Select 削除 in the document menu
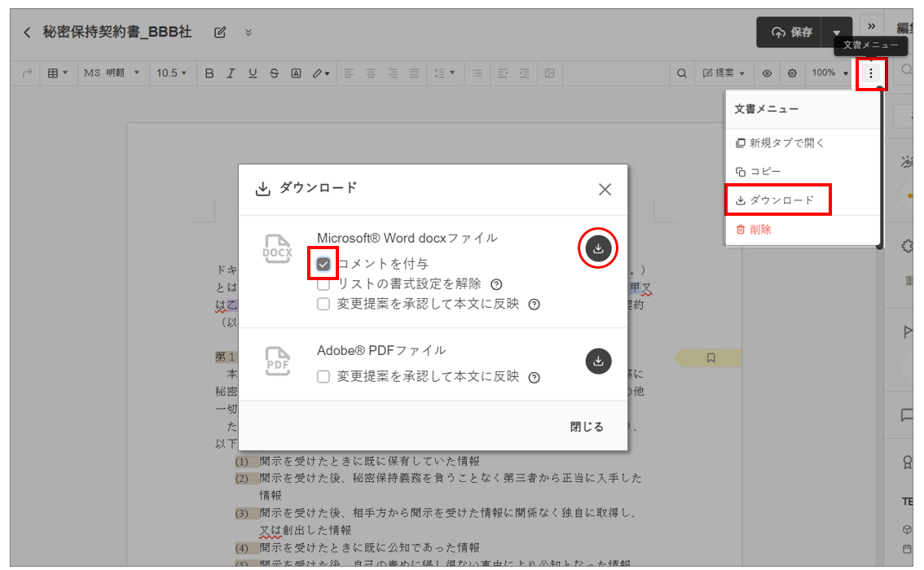924x570 pixels. [759, 230]
